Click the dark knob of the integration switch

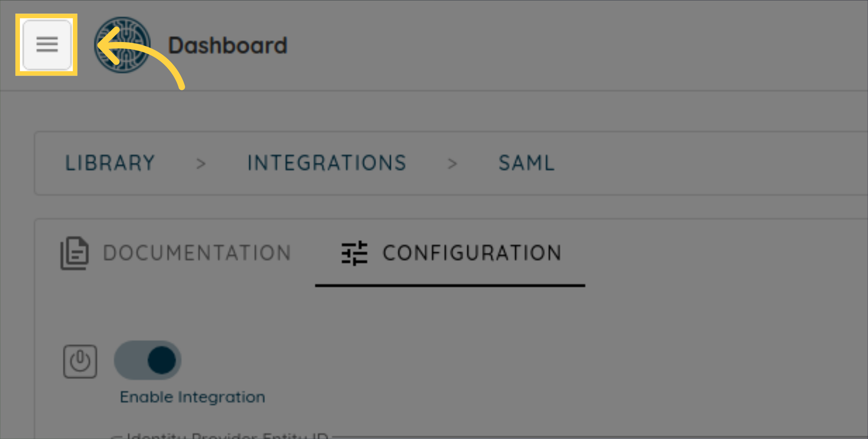[161, 360]
